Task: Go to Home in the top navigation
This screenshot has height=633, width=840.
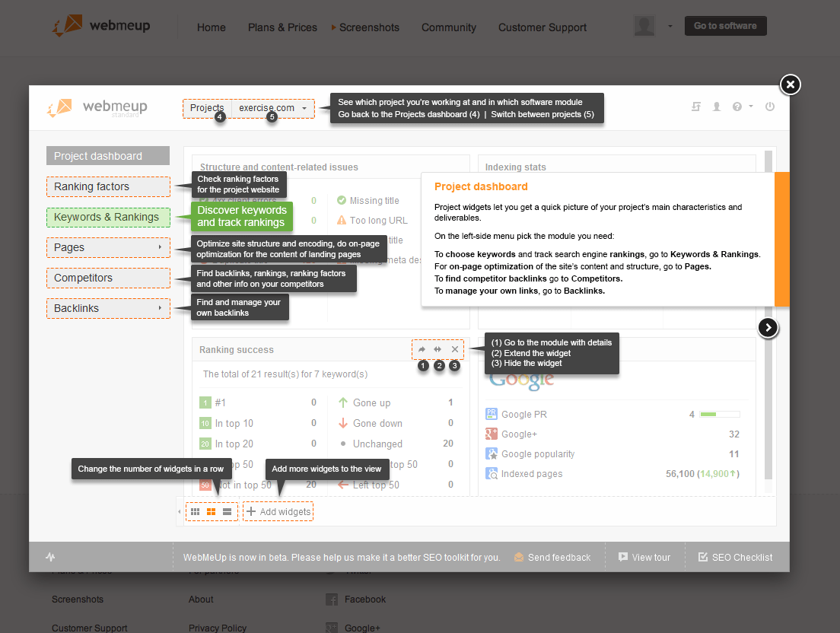Action: point(211,27)
